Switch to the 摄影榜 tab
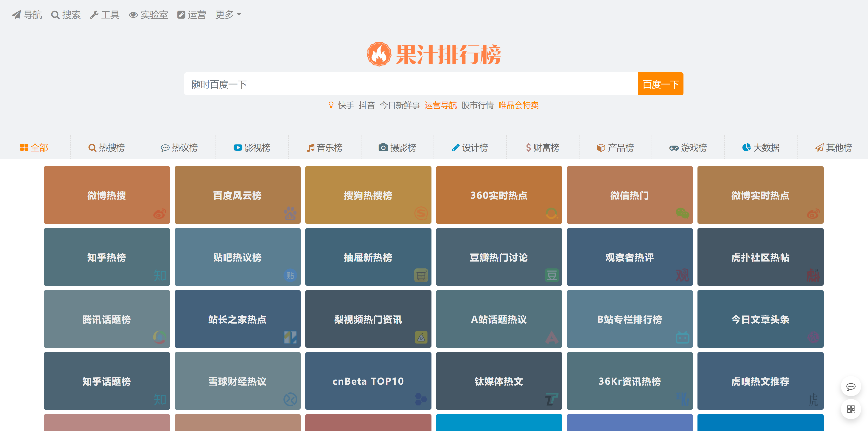Image resolution: width=868 pixels, height=431 pixels. pos(397,148)
